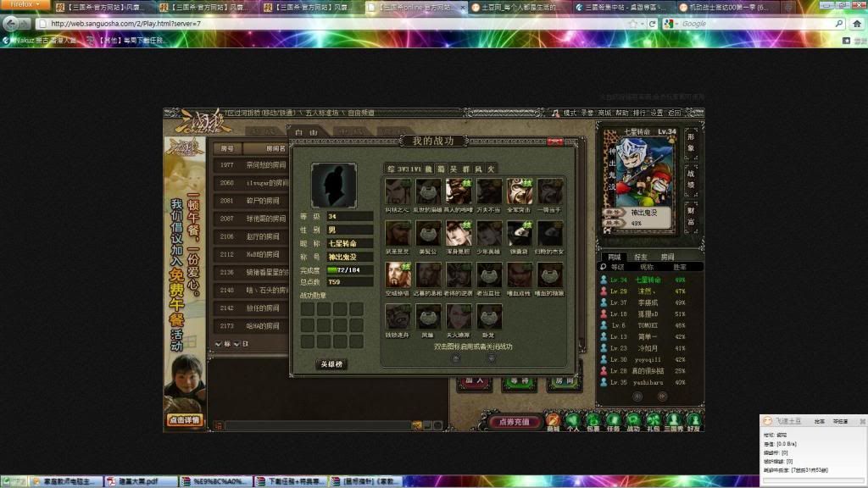Screen dimensions: 868x488
Task: Toggle the checkbox next to 标 on the right
Action: pyautogui.click(x=237, y=344)
